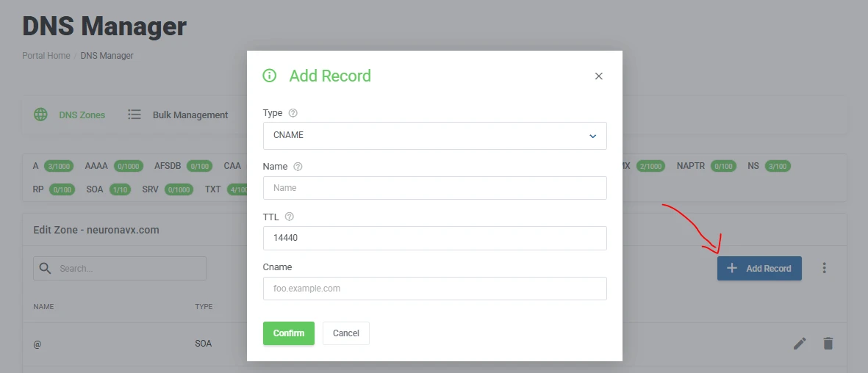Viewport: 868px width, 373px height.
Task: Close the Add Record dialog
Action: pos(598,76)
